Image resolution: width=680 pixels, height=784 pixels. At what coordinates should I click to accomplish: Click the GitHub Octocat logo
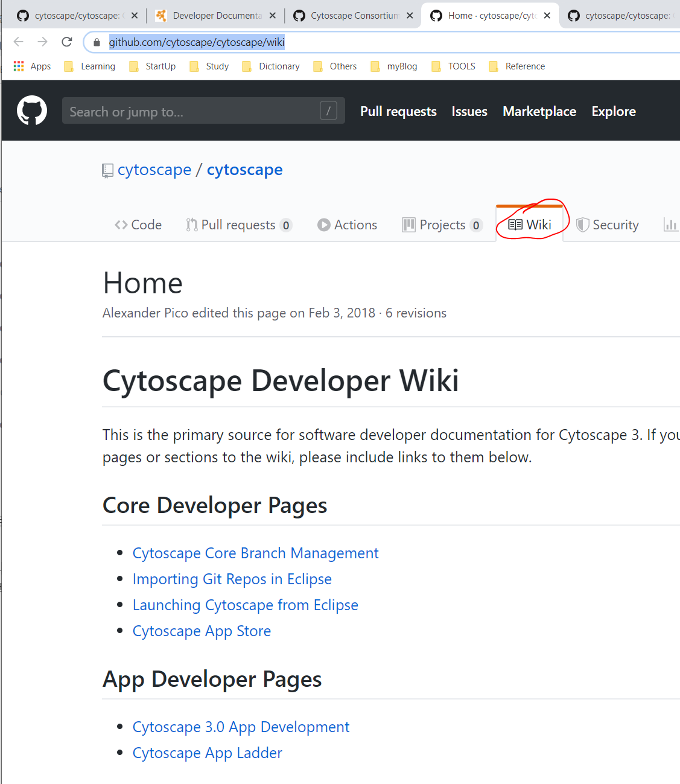32,110
